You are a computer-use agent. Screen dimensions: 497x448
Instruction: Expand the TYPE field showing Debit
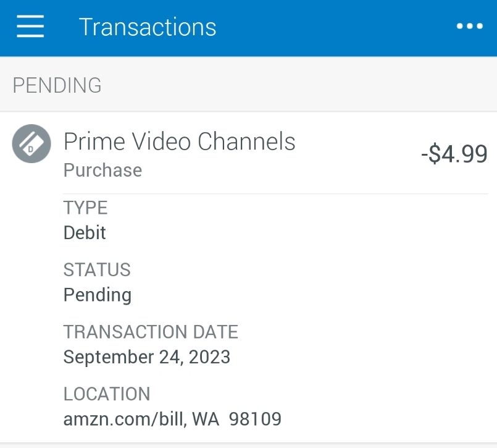[85, 208]
